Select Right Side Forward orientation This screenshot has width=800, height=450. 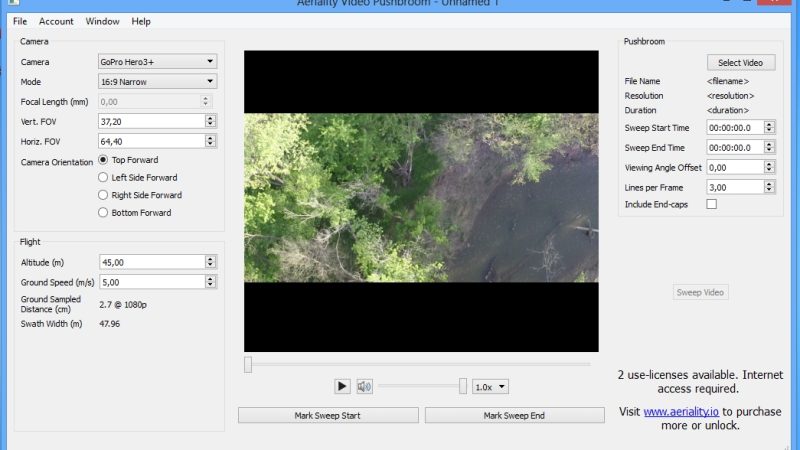tap(103, 195)
